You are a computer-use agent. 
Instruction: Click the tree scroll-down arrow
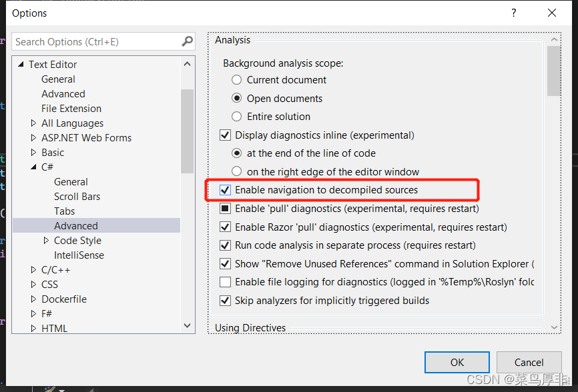point(188,326)
